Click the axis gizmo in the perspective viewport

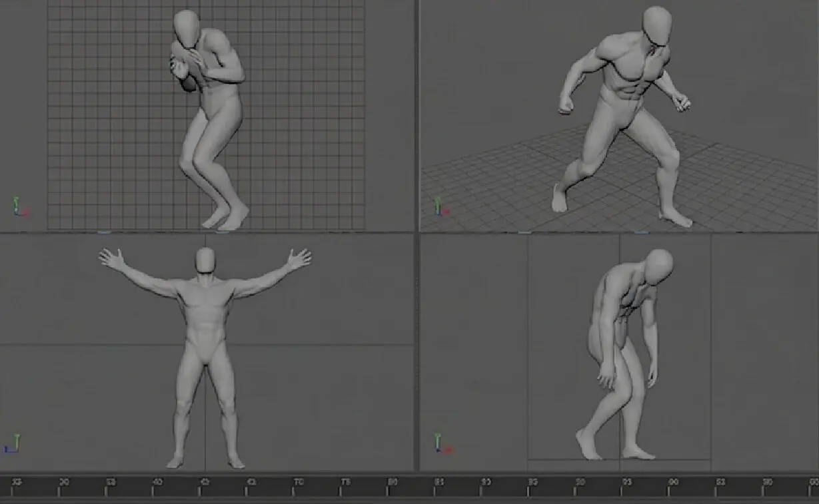[x=440, y=206]
